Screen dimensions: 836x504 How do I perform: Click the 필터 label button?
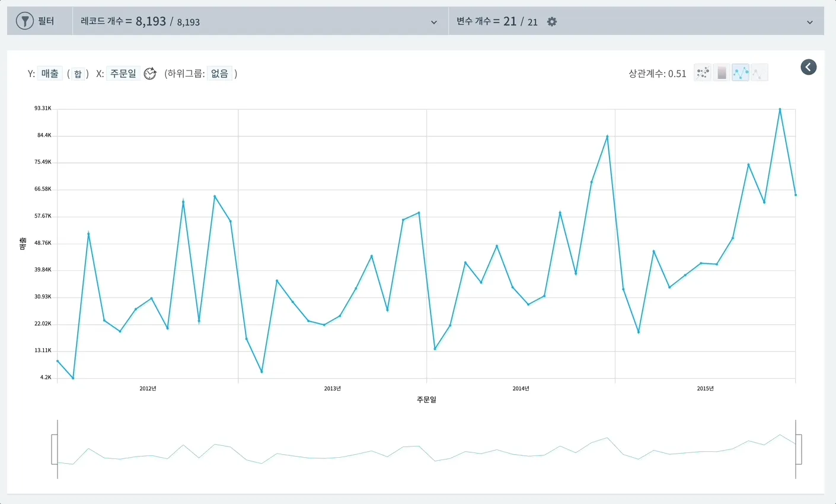46,21
